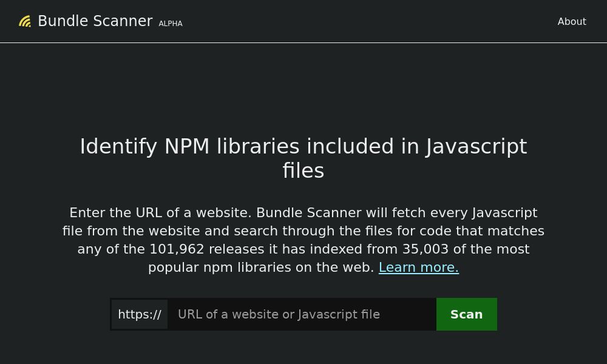
Task: Click the https:// prefix label
Action: tap(140, 314)
